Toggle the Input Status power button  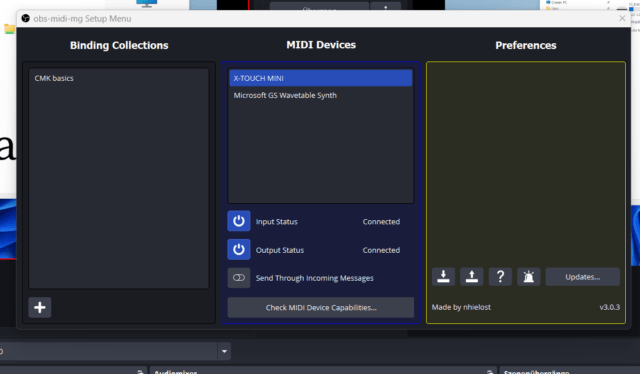coord(239,221)
